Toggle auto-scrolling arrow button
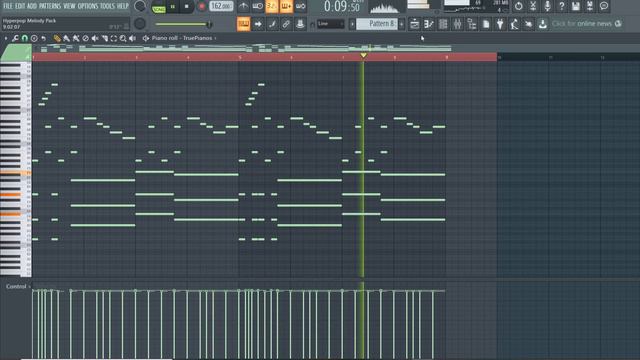Screen dimensions: 640x360 pyautogui.click(x=258, y=24)
